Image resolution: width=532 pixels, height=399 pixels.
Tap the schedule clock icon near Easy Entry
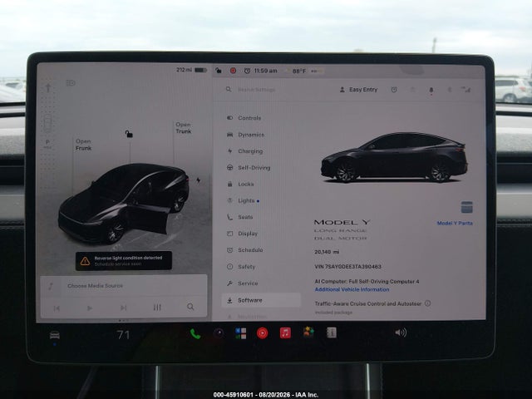tap(394, 90)
